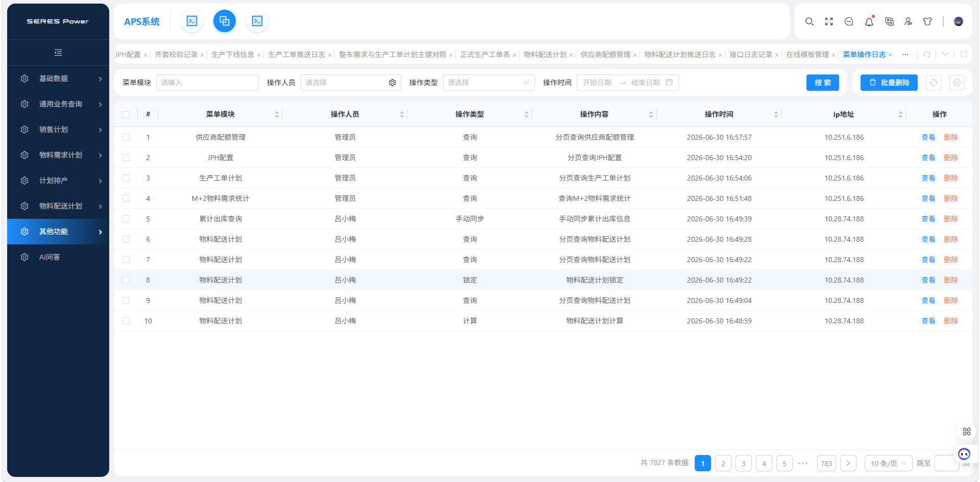Expand 通用业务查询 sidebar menu

(x=58, y=104)
